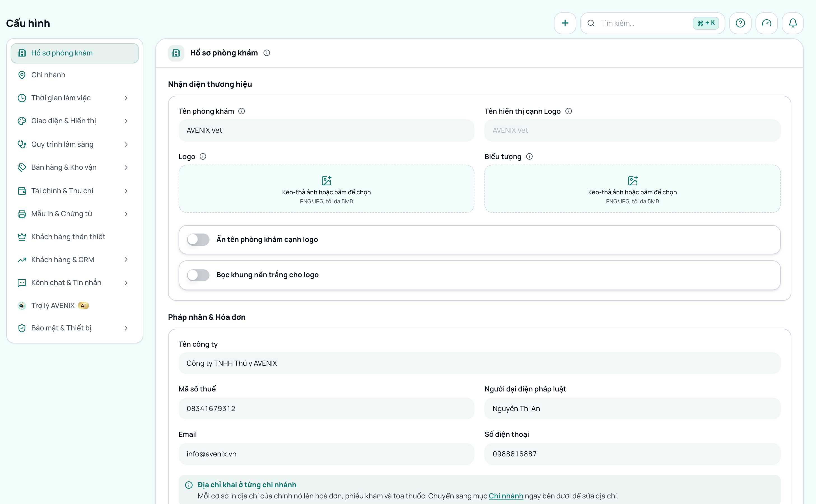Click the wallet icon for Tài chính & Thu chi
816x504 pixels.
[22, 191]
